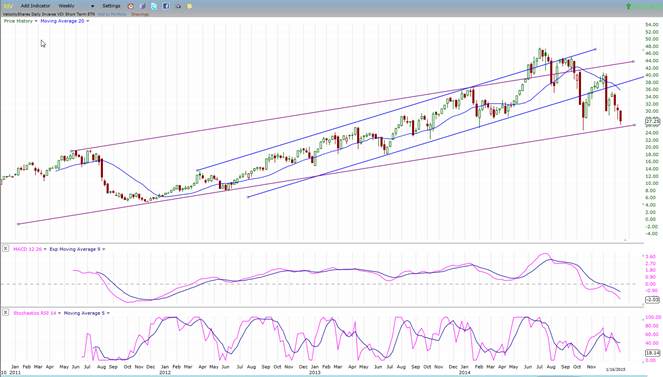The width and height of the screenshot is (663, 377).
Task: Share chart via Twitter icon
Action: pyautogui.click(x=154, y=6)
